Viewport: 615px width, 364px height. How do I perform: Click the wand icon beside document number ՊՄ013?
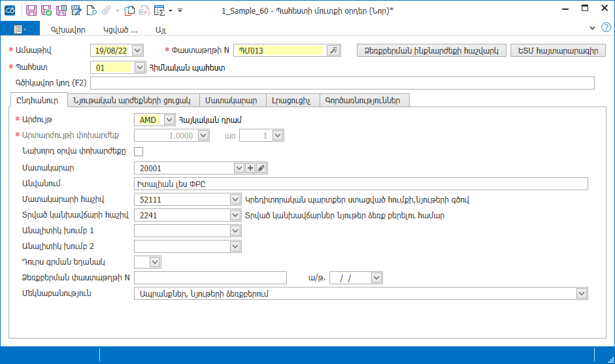click(333, 50)
